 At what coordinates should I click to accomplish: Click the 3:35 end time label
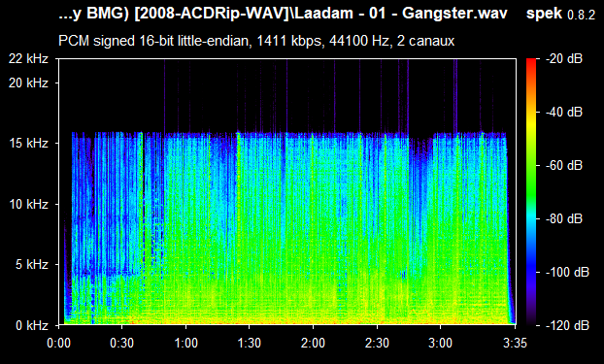(x=515, y=343)
